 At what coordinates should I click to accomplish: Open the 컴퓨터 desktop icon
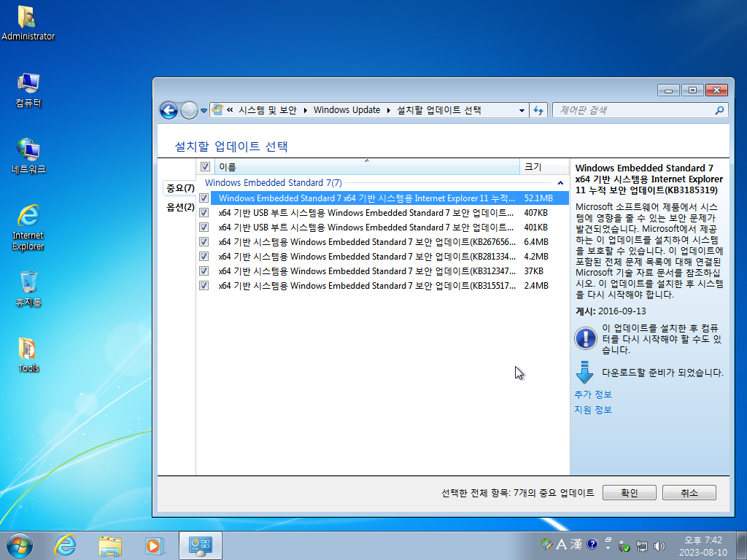tap(28, 90)
